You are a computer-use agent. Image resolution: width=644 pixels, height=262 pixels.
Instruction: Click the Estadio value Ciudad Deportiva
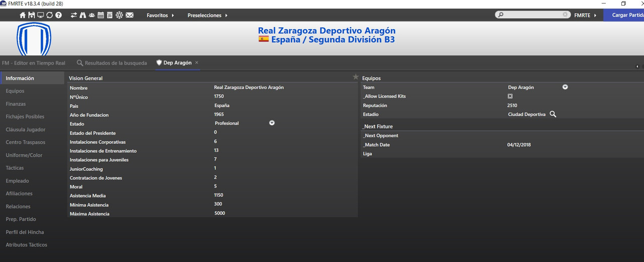(527, 114)
